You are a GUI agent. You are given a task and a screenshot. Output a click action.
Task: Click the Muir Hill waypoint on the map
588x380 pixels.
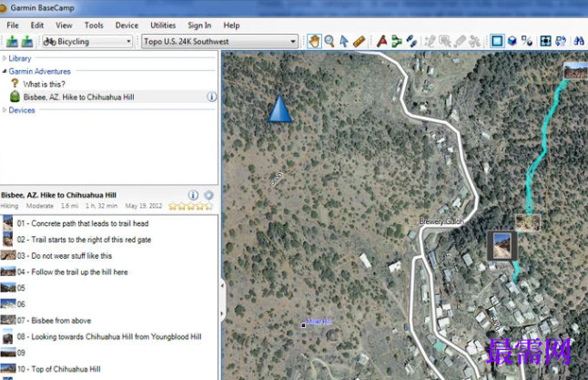(303, 325)
